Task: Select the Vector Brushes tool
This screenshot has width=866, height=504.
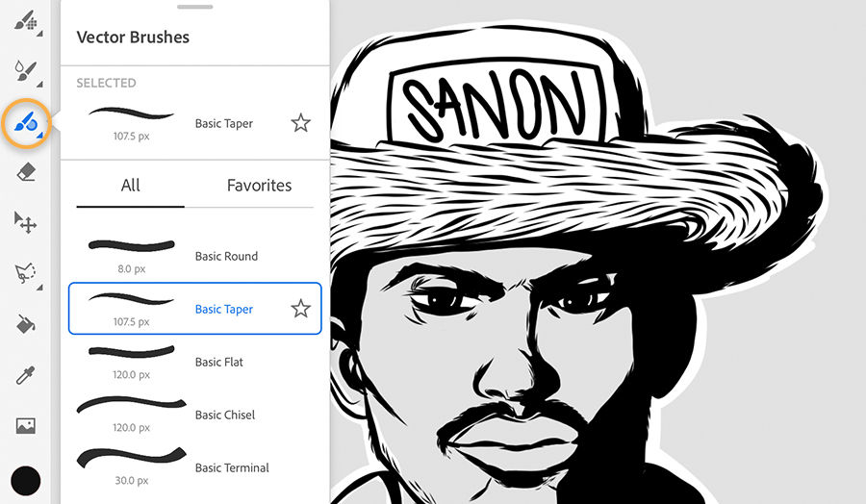Action: 25,122
